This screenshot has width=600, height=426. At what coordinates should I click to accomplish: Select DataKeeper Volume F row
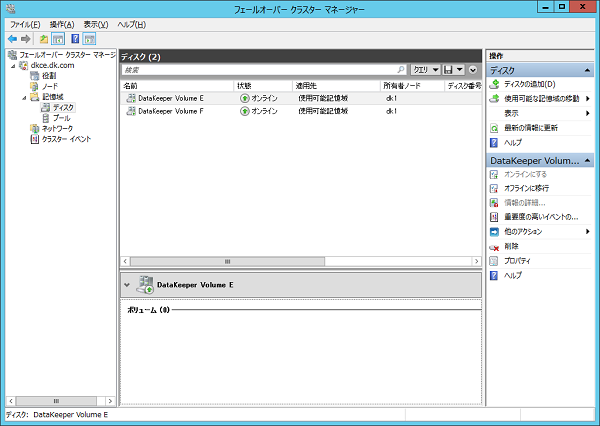point(301,111)
